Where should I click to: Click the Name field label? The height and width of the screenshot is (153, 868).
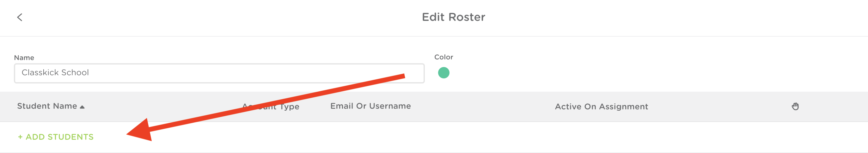(x=24, y=58)
